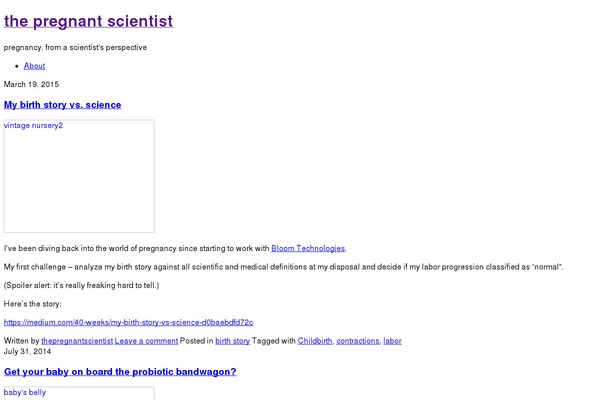Screen dimensions: 600x400
Task: Open 'My birth story vs. science' post
Action: (63, 104)
